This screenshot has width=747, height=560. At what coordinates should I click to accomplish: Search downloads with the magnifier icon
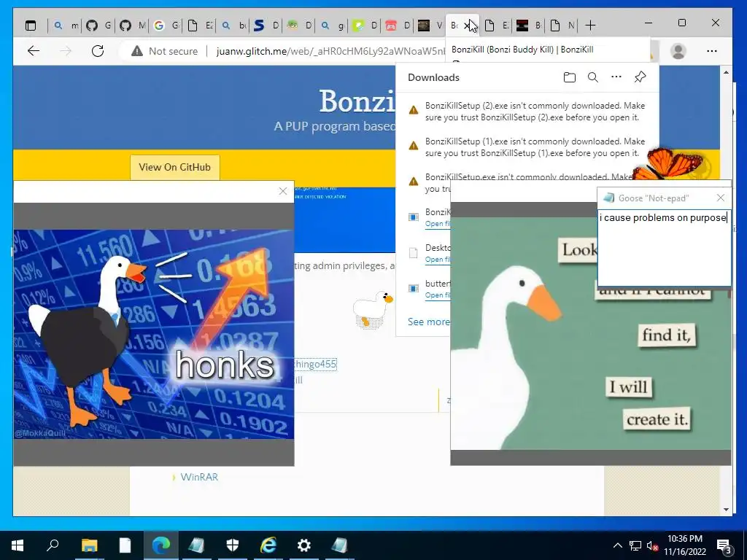(x=592, y=77)
